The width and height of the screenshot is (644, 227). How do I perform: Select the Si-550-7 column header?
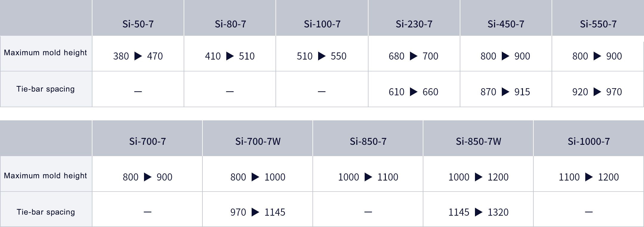pos(598,24)
